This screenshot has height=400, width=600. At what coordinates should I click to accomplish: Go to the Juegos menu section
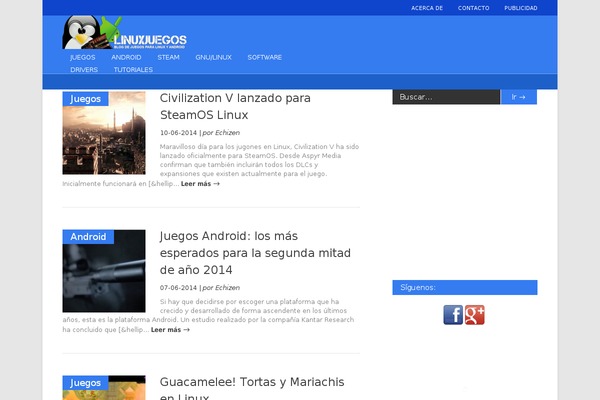coord(83,57)
